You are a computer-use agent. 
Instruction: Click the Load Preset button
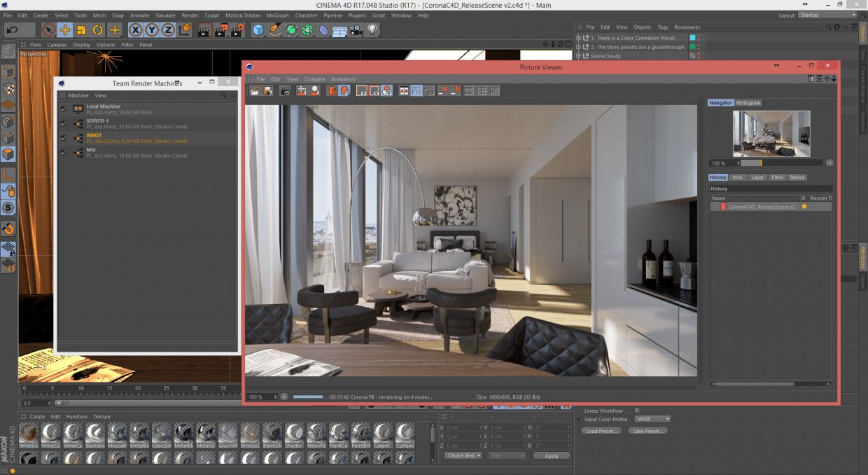click(601, 431)
